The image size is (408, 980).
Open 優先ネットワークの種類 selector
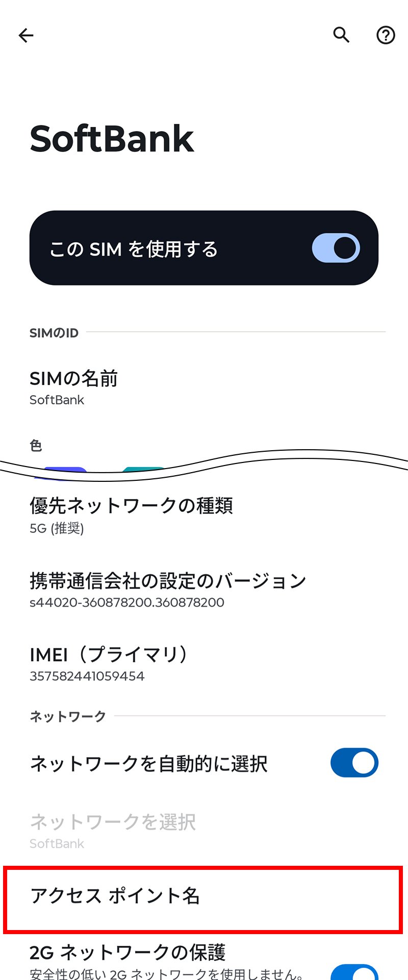click(x=204, y=516)
